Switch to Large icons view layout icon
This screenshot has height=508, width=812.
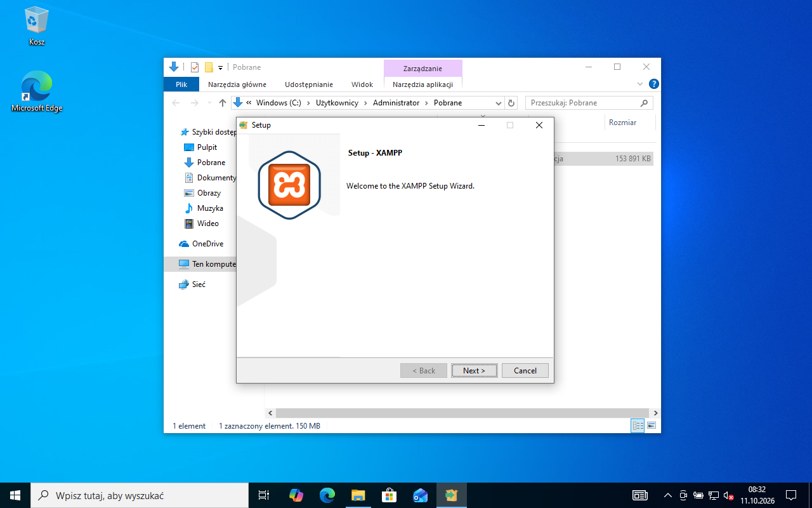pos(652,426)
